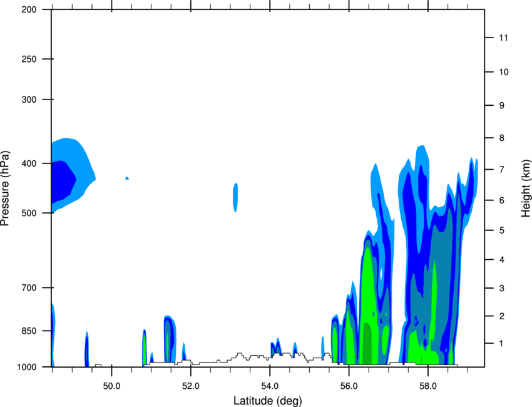Click the 10 km height label
The image size is (532, 407).
(x=504, y=72)
